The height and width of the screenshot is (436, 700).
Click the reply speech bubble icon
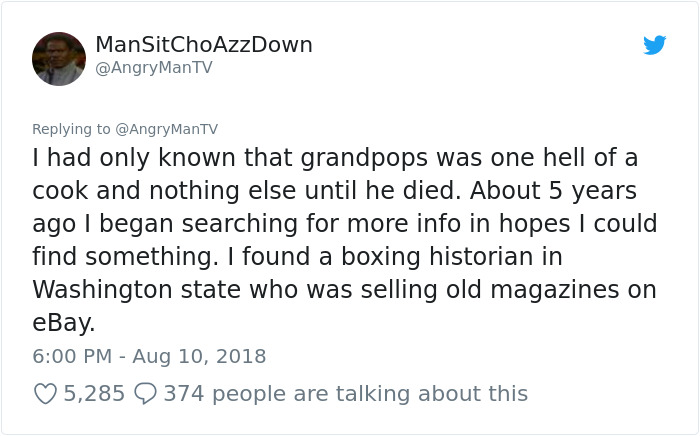(144, 394)
